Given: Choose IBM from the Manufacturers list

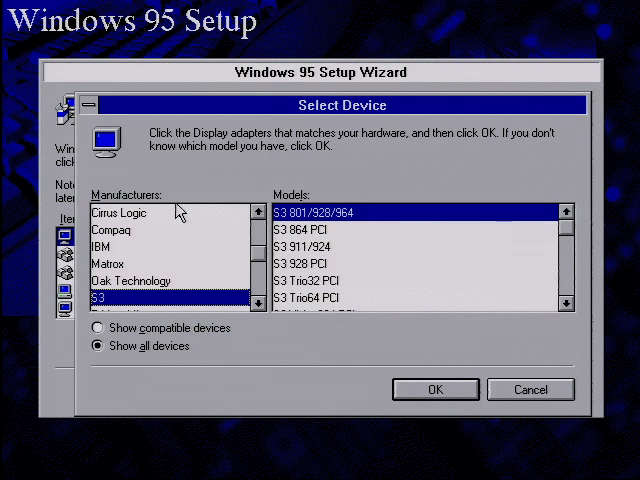Looking at the screenshot, I should coord(170,247).
